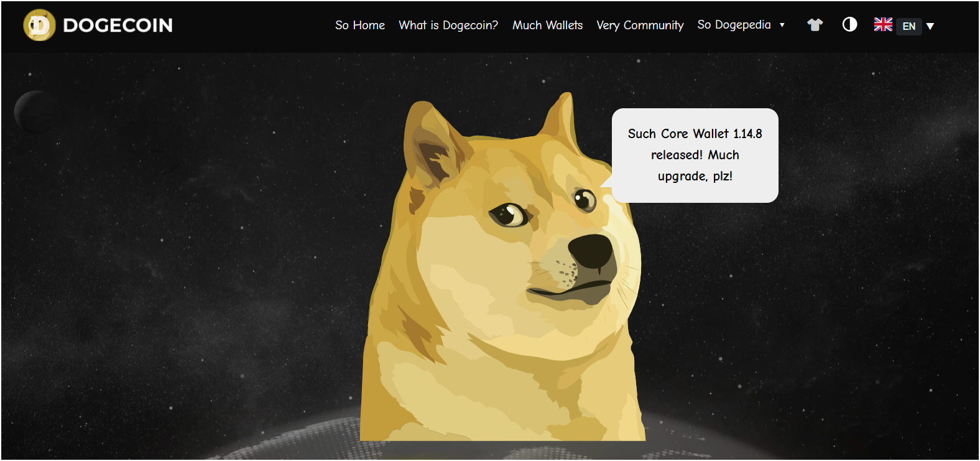
Task: Go to So Home page
Action: [360, 25]
